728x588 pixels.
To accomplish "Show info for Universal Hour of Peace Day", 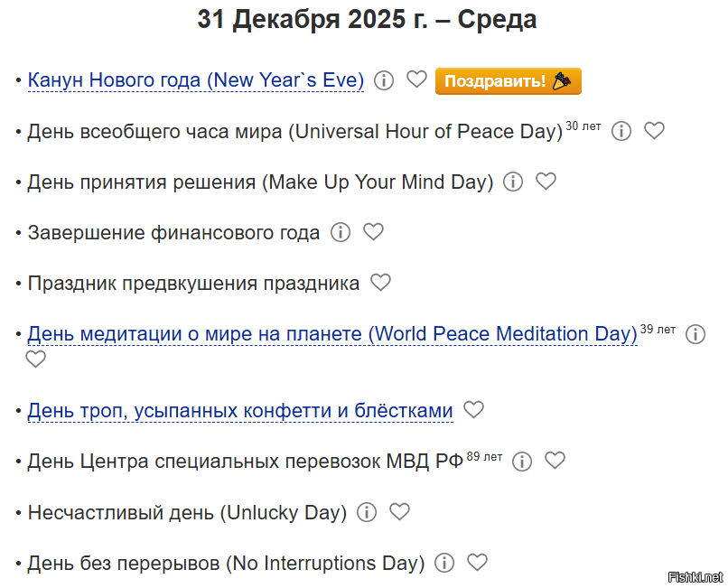I will pos(621,131).
